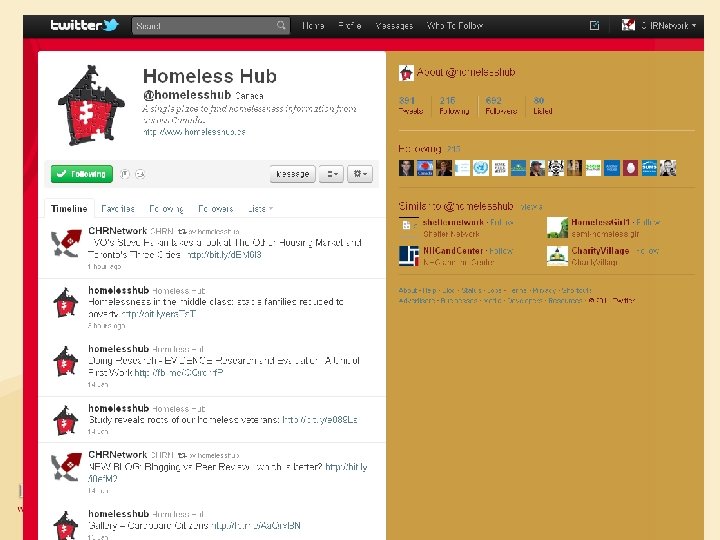Click the 80 Listed count
720x540 pixels.
click(x=542, y=105)
